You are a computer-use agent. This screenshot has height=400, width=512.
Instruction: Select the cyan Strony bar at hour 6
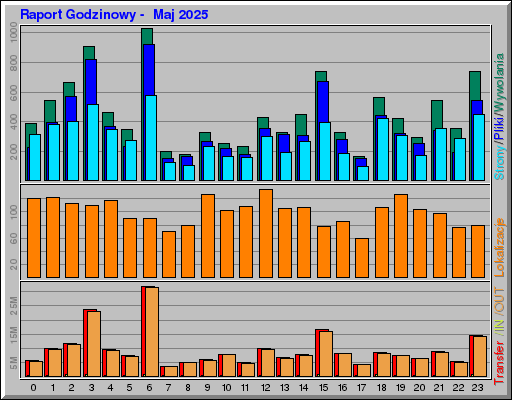point(151,138)
